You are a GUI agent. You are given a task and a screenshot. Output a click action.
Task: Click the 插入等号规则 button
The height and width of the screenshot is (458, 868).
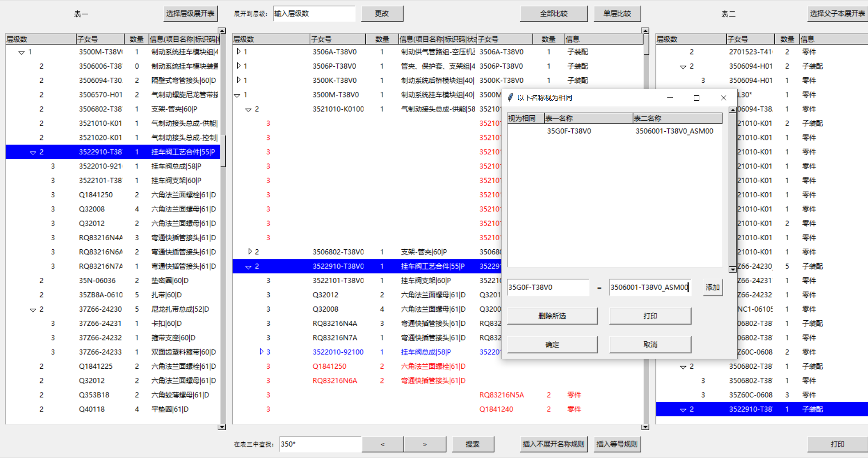(617, 444)
